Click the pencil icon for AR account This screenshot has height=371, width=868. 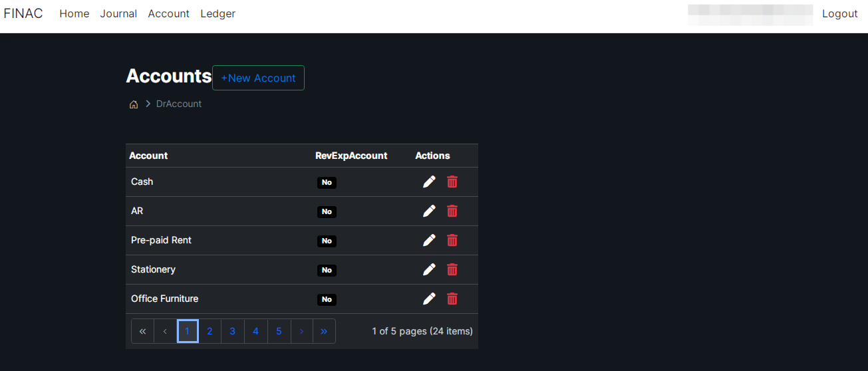point(429,211)
